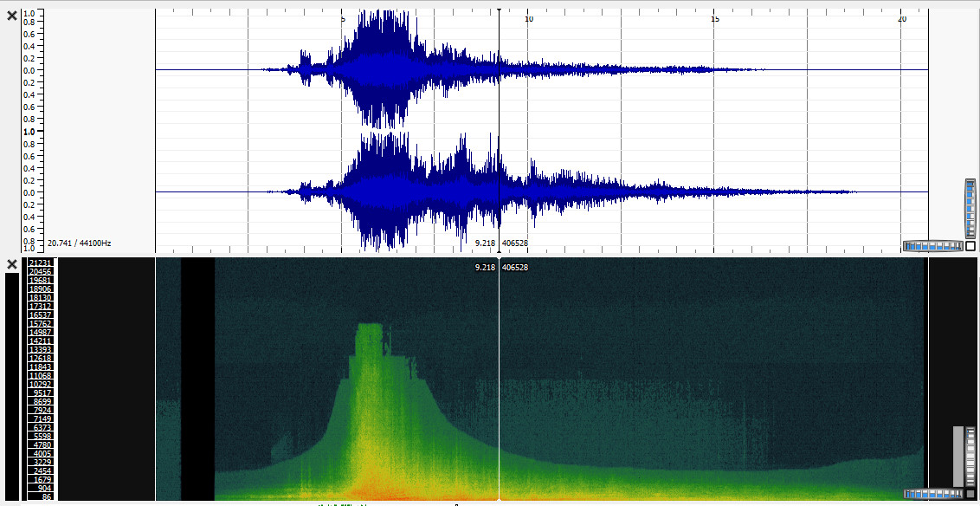Click the spectrogram horizontal zoom wheel
Viewport: 980px width, 506px height.
[x=932, y=494]
